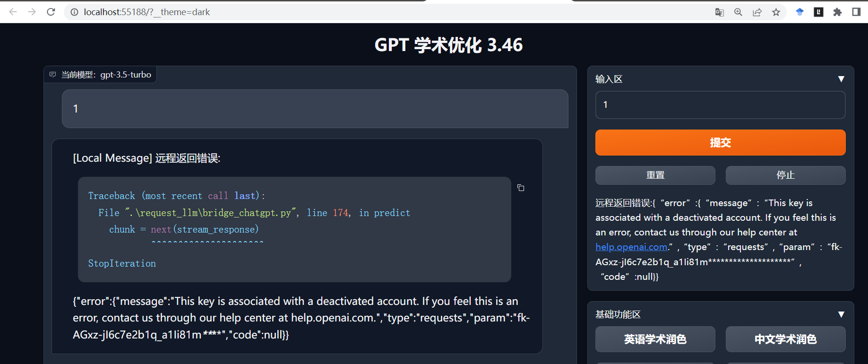Click the 重置 reset button
Viewport: 868px width, 364px height.
(x=655, y=175)
